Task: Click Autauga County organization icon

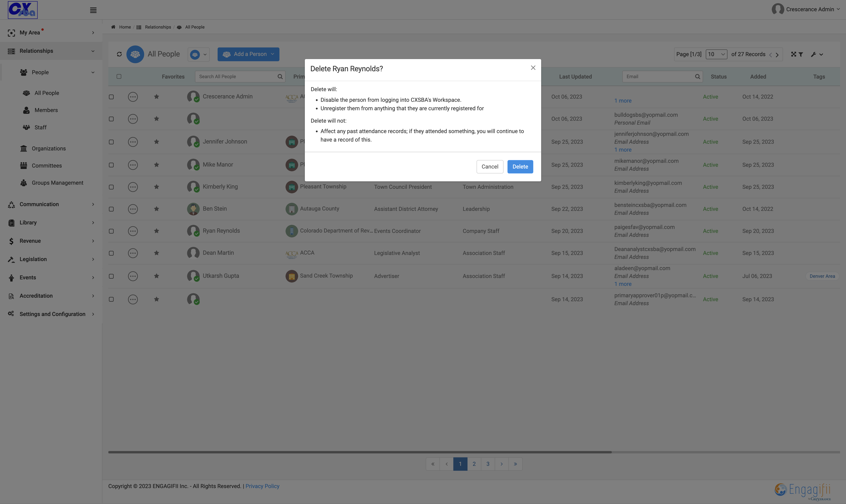Action: 291,209
